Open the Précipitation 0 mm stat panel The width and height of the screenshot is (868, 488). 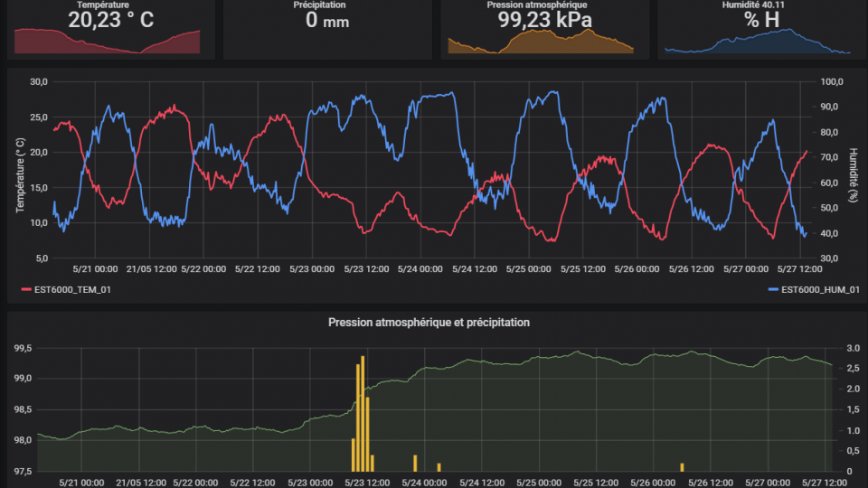tap(327, 29)
